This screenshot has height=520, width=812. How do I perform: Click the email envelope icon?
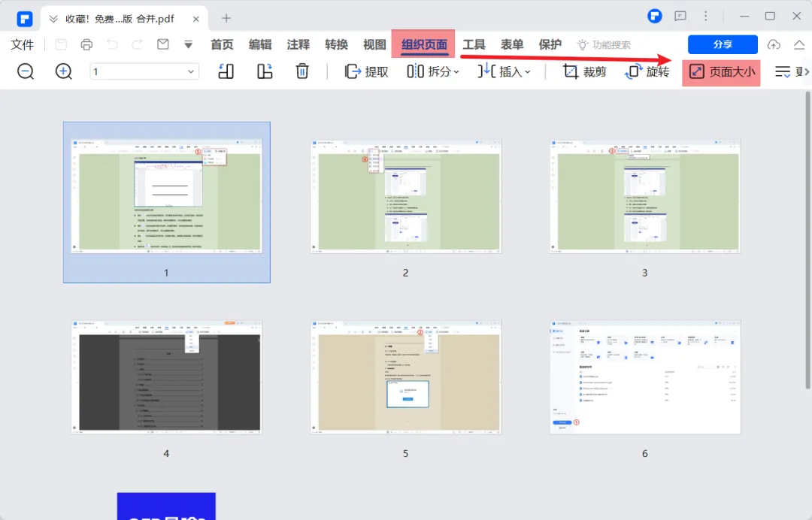pos(162,44)
